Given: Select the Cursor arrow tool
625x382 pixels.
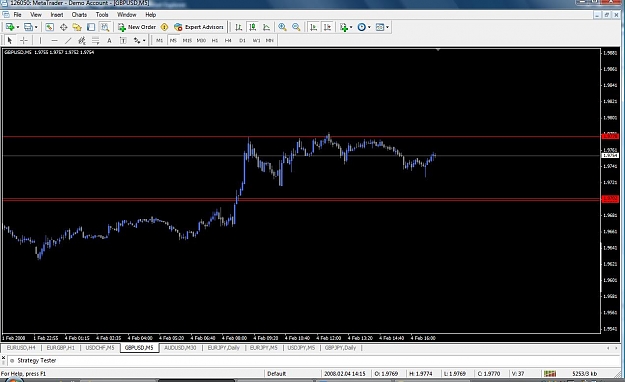Looking at the screenshot, I should (x=10, y=40).
